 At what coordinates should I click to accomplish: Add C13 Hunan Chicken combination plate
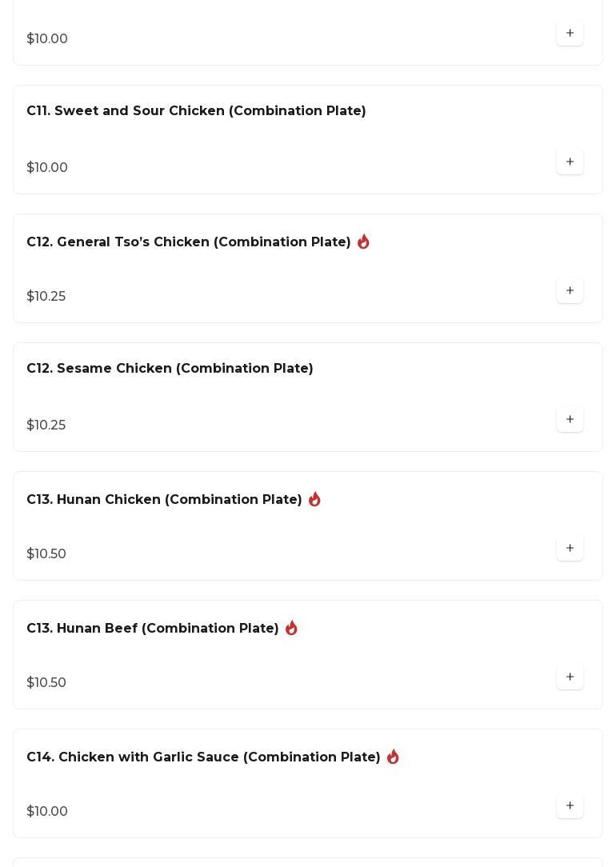(570, 549)
